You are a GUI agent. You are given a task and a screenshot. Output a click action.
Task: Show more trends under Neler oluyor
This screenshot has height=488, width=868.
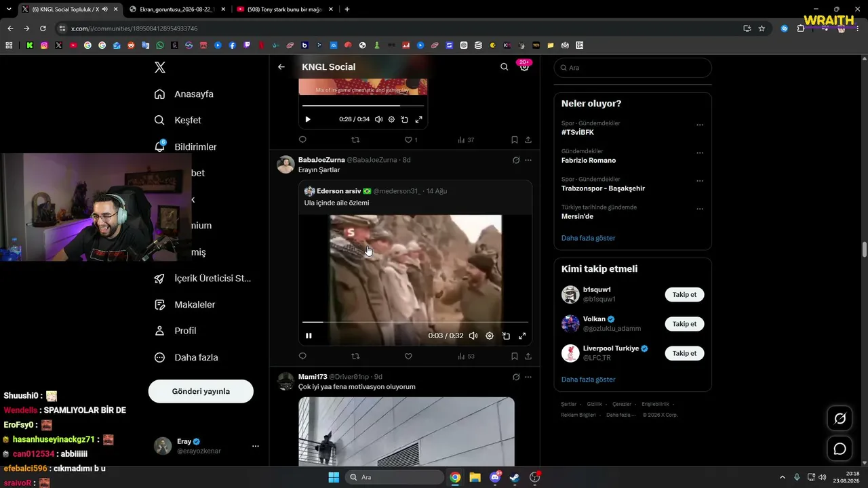589,238
